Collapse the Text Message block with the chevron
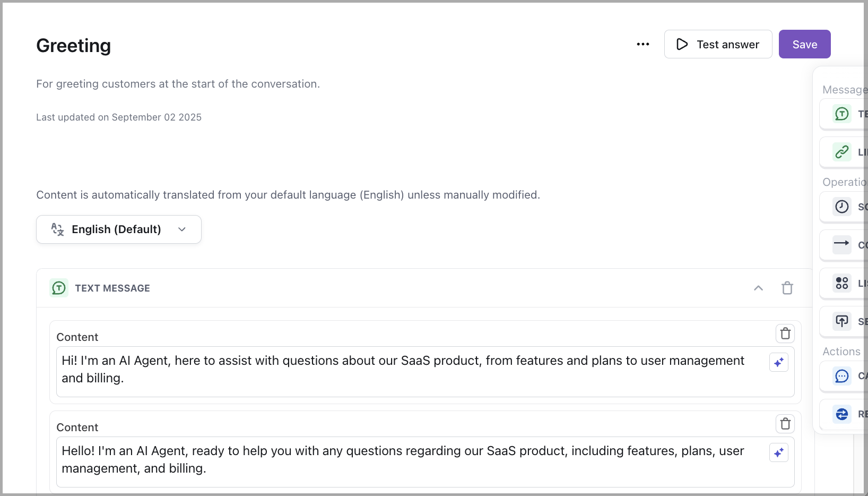 tap(758, 288)
